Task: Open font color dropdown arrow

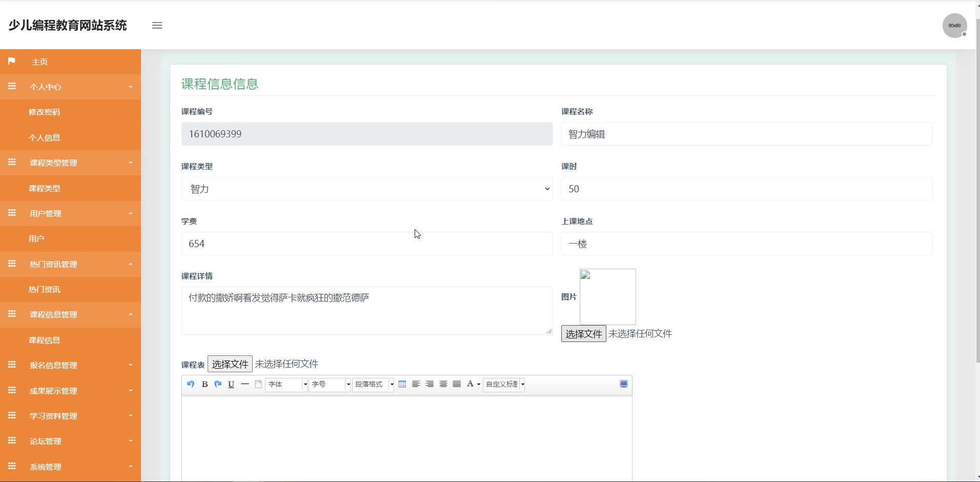Action: tap(479, 385)
